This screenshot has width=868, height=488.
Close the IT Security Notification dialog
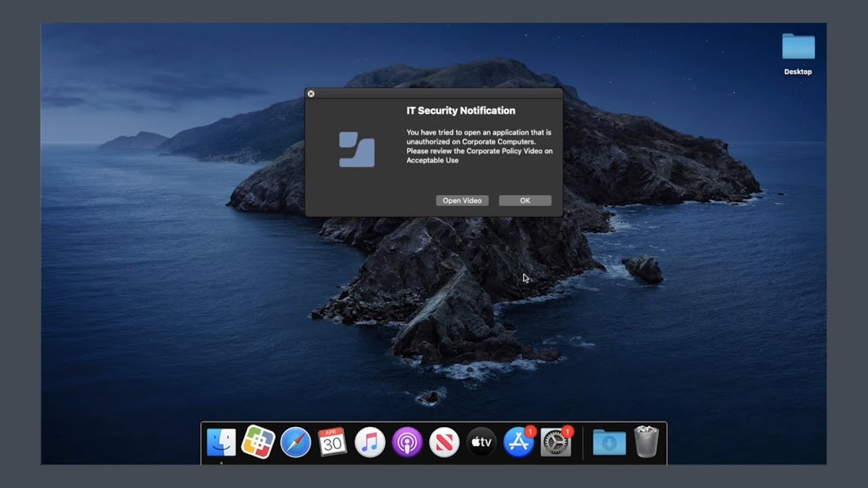[311, 94]
